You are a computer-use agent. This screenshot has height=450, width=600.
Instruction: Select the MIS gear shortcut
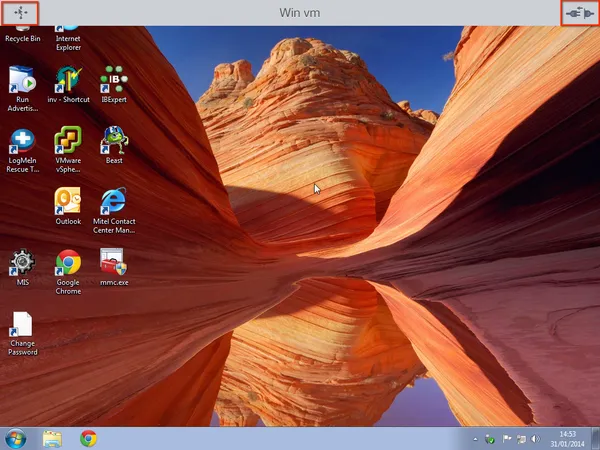pos(23,267)
